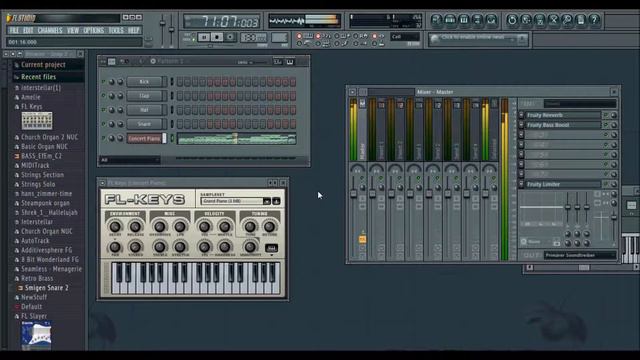Open the graph editor icon in step sequencer
The image size is (640, 360).
[278, 62]
